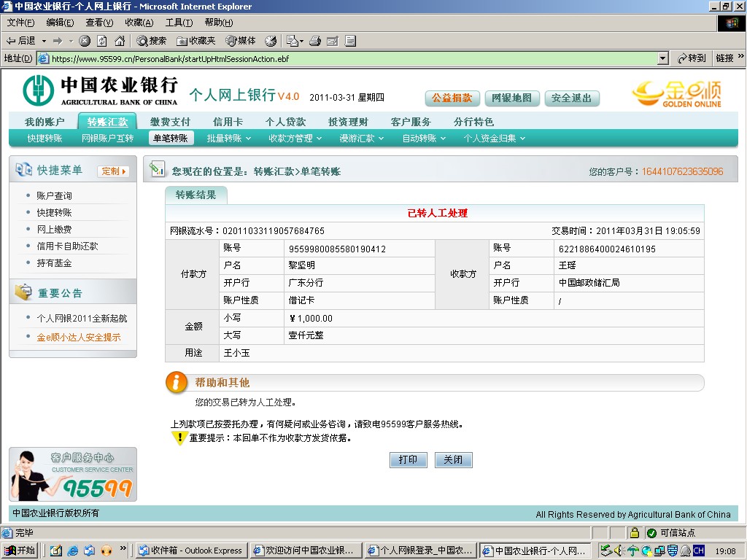The image size is (747, 560).
Task: Click the 安全退出 logout button
Action: [572, 98]
